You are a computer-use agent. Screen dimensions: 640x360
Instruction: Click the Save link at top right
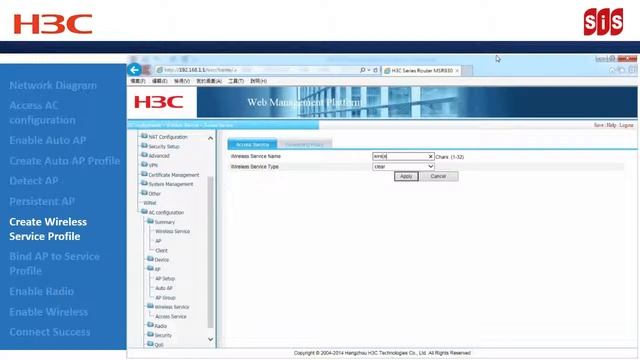(x=599, y=125)
